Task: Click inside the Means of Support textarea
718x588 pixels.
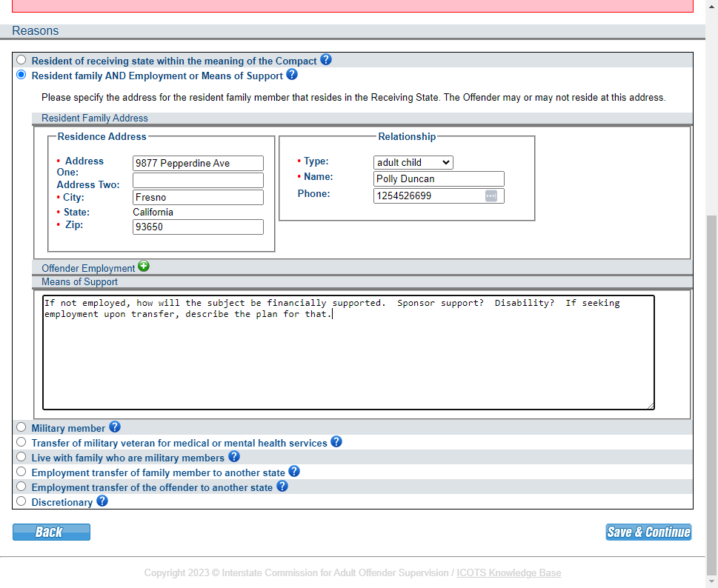Action: coord(348,353)
